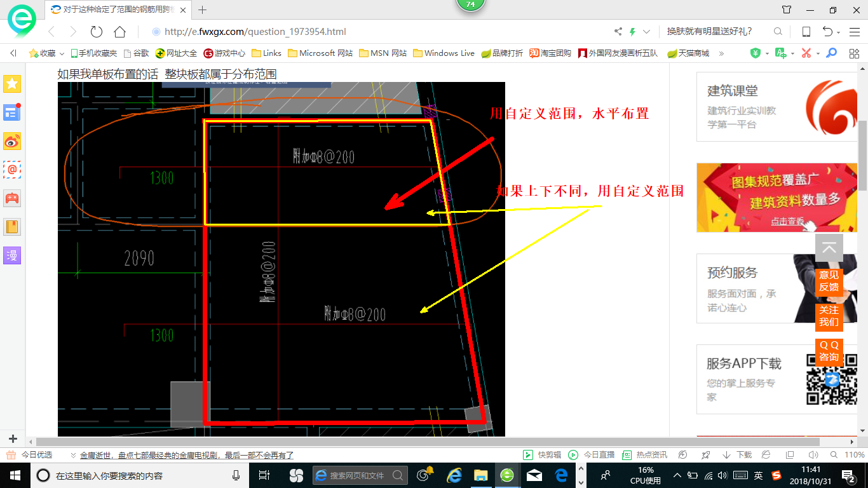Reload the page with refresh icon
This screenshot has height=488, width=868.
point(97,32)
